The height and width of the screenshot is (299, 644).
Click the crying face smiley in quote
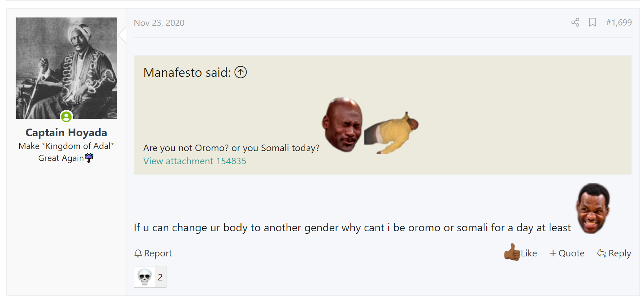pos(342,124)
